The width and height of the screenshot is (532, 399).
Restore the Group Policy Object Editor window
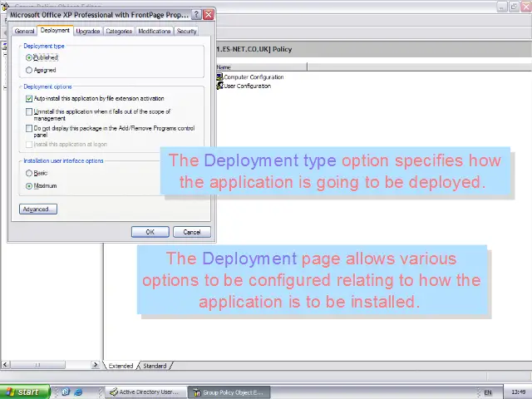[x=514, y=7]
